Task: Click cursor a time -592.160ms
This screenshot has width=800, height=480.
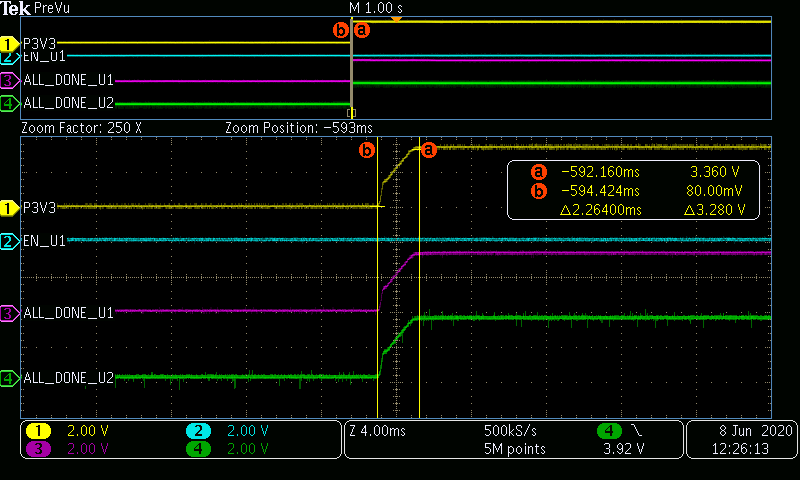Action: tap(601, 172)
